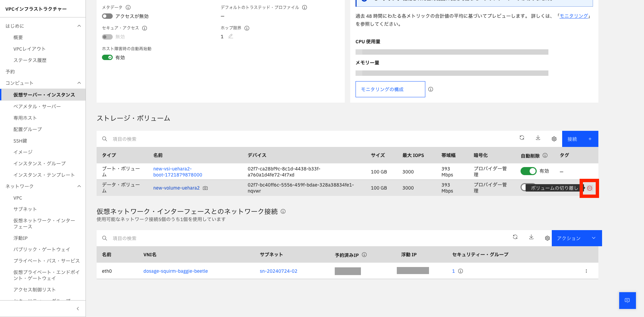Open the storage table column settings gear
Image resolution: width=644 pixels, height=317 pixels.
tap(554, 139)
